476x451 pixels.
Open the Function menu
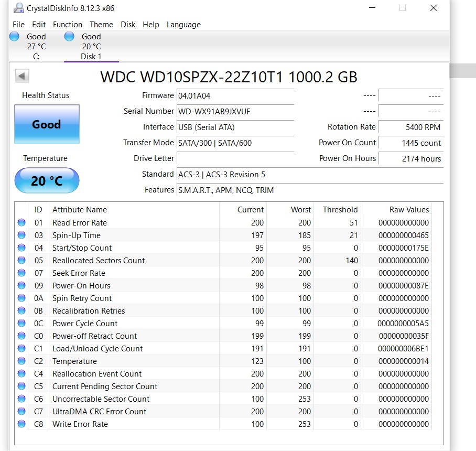tap(68, 25)
